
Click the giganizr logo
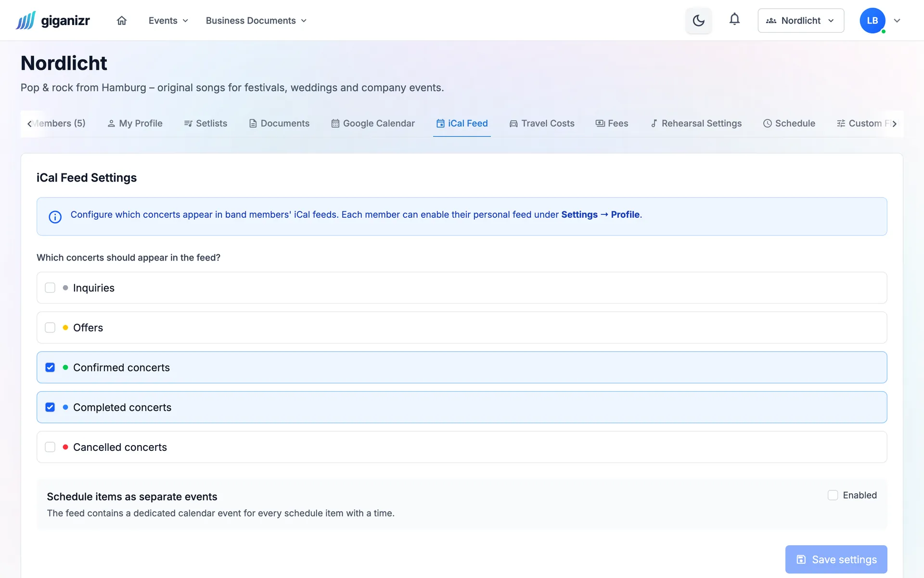pos(52,20)
